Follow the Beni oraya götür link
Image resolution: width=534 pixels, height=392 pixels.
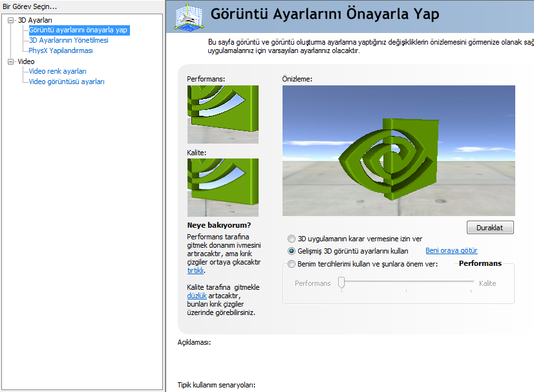click(x=451, y=250)
